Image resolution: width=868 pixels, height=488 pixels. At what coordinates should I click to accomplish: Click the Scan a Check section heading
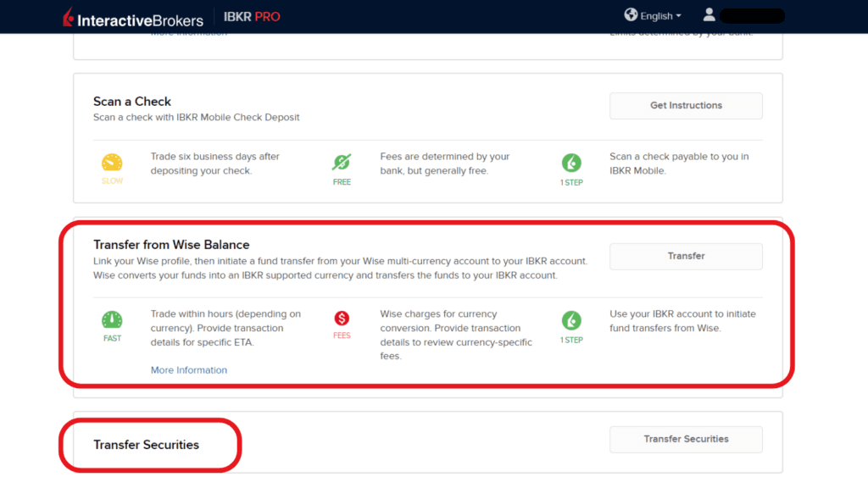tap(131, 101)
